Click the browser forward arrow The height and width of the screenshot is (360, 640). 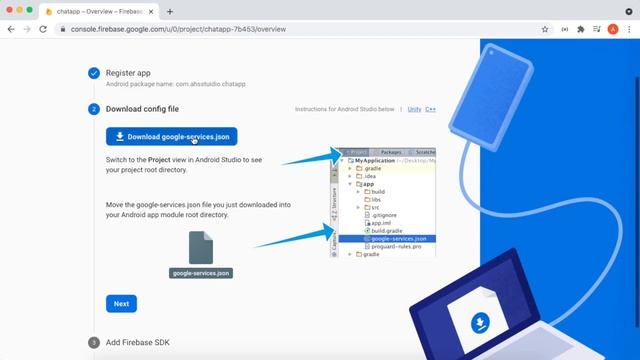click(x=27, y=29)
